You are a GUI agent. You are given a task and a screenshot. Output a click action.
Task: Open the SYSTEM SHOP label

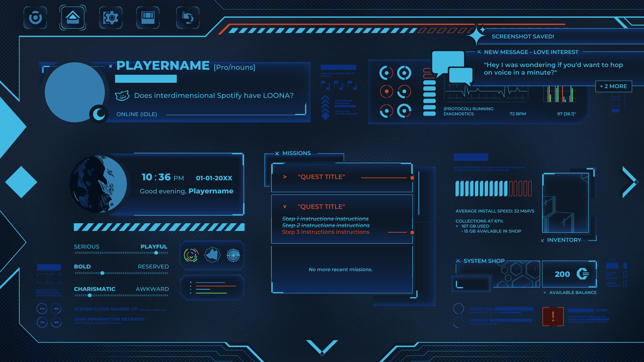[484, 261]
